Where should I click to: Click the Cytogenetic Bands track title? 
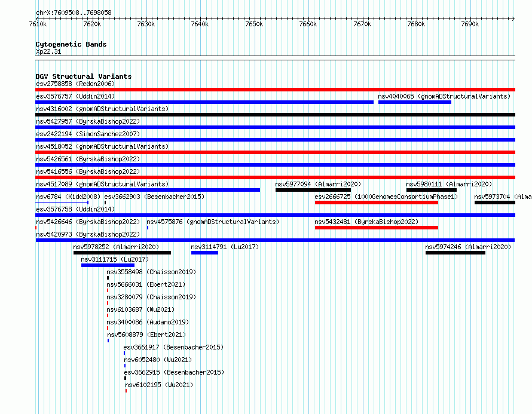click(71, 44)
